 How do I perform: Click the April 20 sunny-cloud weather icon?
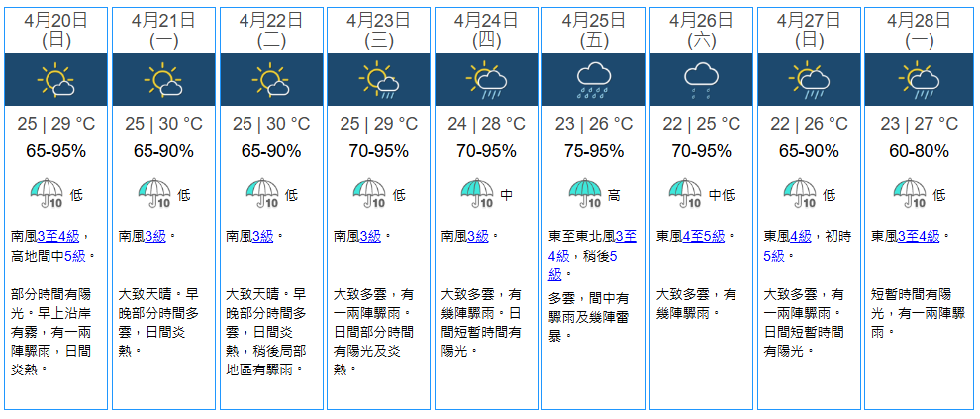(55, 80)
